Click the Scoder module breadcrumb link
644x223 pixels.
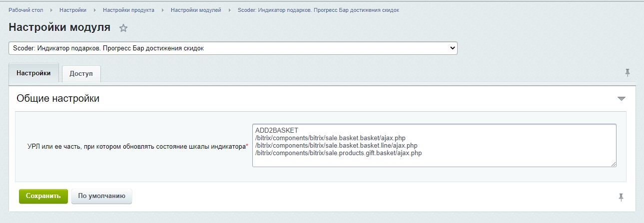pyautogui.click(x=318, y=10)
